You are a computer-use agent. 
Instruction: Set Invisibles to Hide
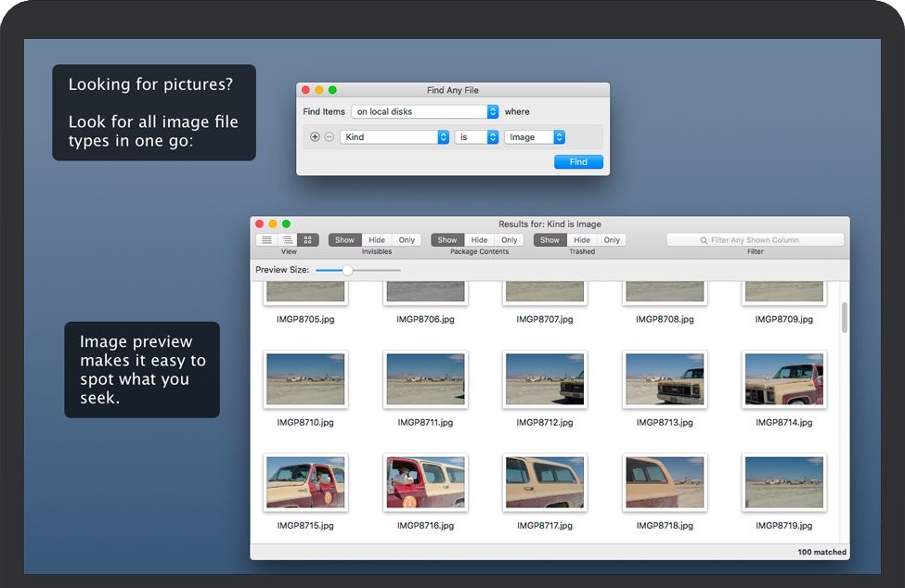[x=377, y=240]
